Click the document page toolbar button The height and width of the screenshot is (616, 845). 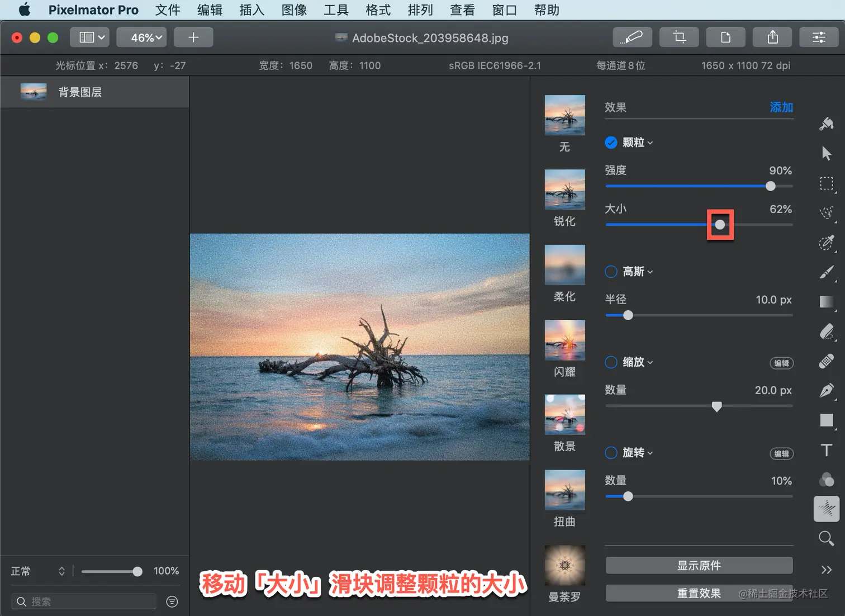click(726, 37)
